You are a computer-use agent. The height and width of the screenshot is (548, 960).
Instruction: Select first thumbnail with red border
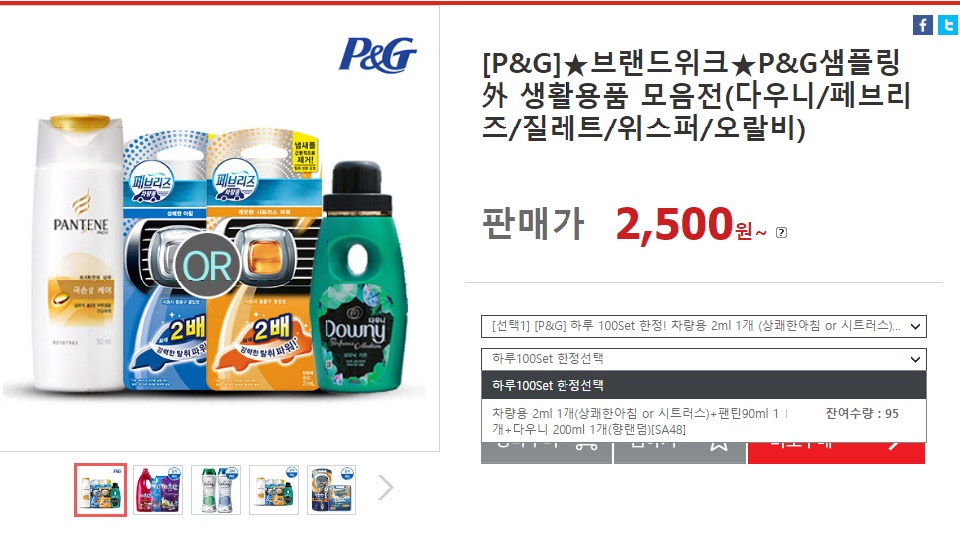coord(100,490)
